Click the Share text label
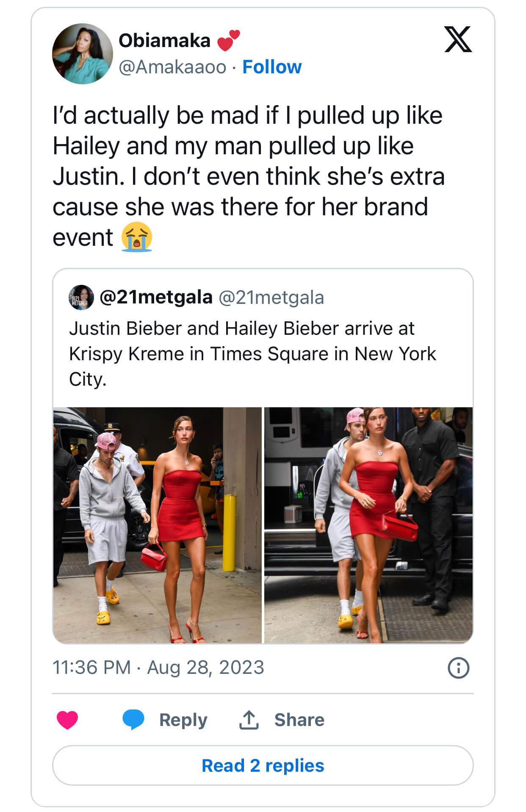526x812 pixels. [299, 720]
